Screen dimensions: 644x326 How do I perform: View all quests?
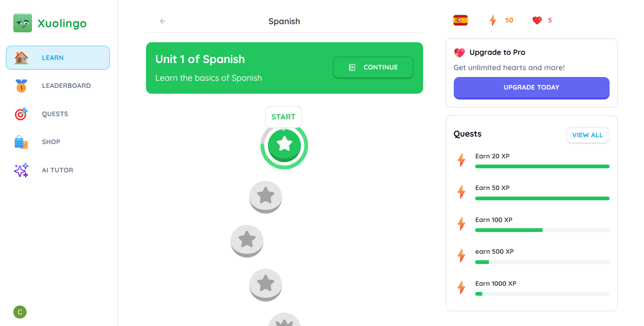587,135
